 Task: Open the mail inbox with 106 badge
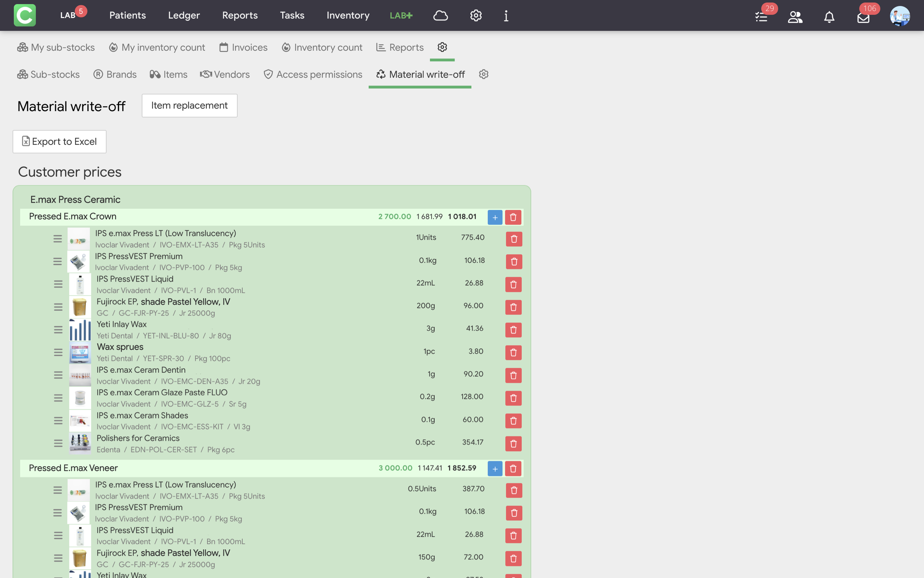863,18
